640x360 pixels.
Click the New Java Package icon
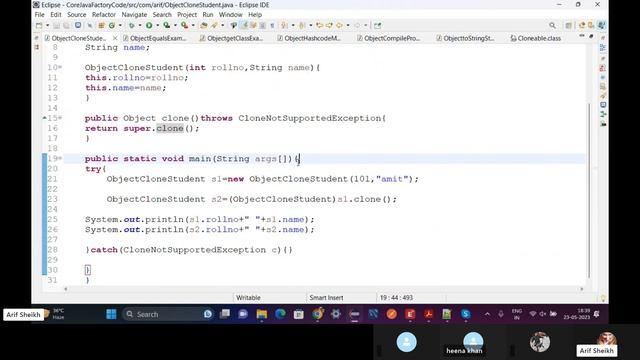101,25
